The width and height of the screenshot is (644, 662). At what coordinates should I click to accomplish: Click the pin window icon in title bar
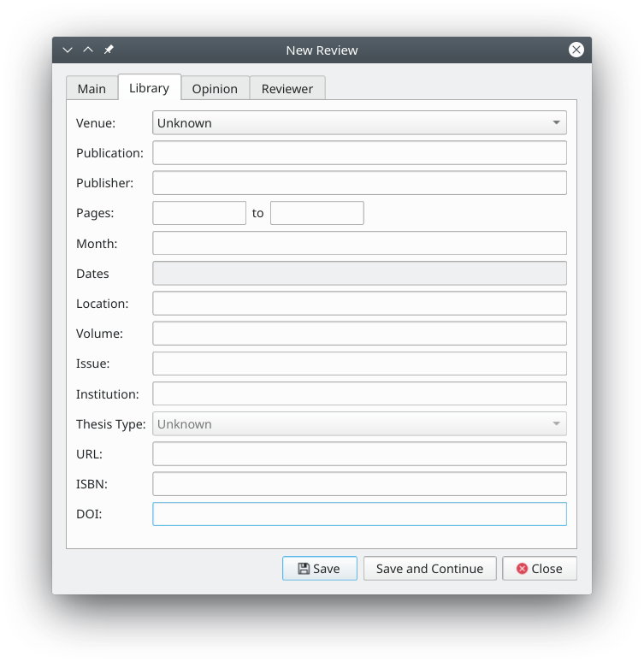click(x=109, y=50)
